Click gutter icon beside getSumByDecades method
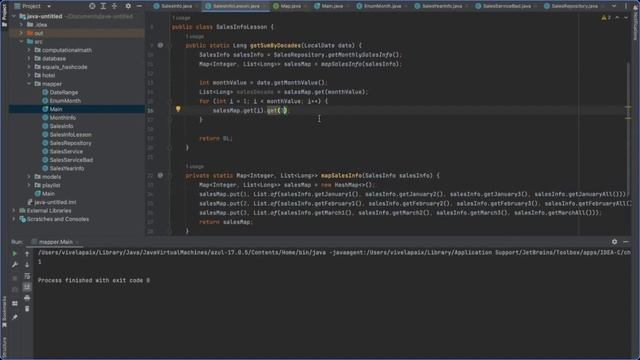 coord(160,45)
